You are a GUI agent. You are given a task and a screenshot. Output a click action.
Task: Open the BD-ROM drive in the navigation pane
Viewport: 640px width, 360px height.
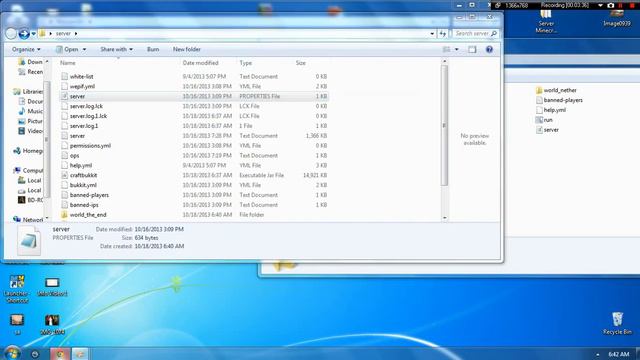31,200
